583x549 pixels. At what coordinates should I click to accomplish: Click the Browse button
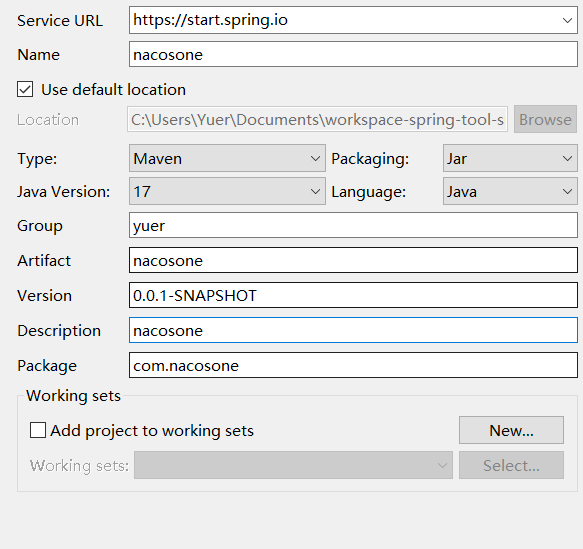[x=545, y=119]
